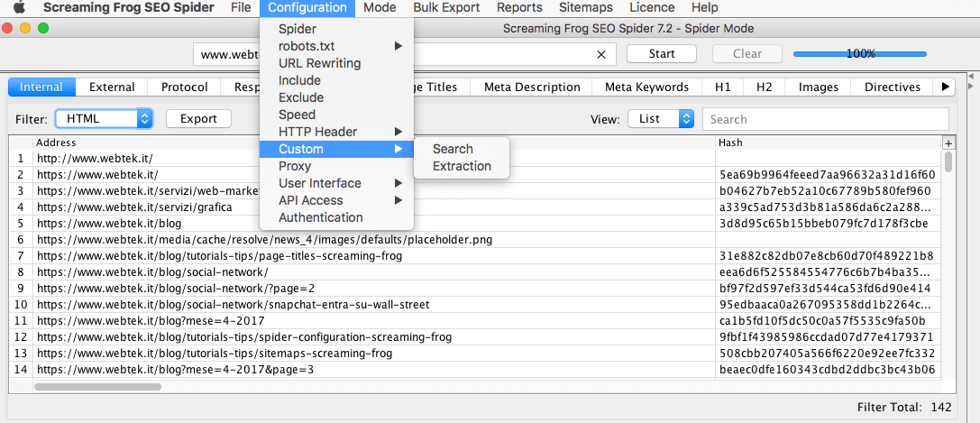Click the vertical scrollbar thumb
980x423 pixels.
tap(948, 161)
